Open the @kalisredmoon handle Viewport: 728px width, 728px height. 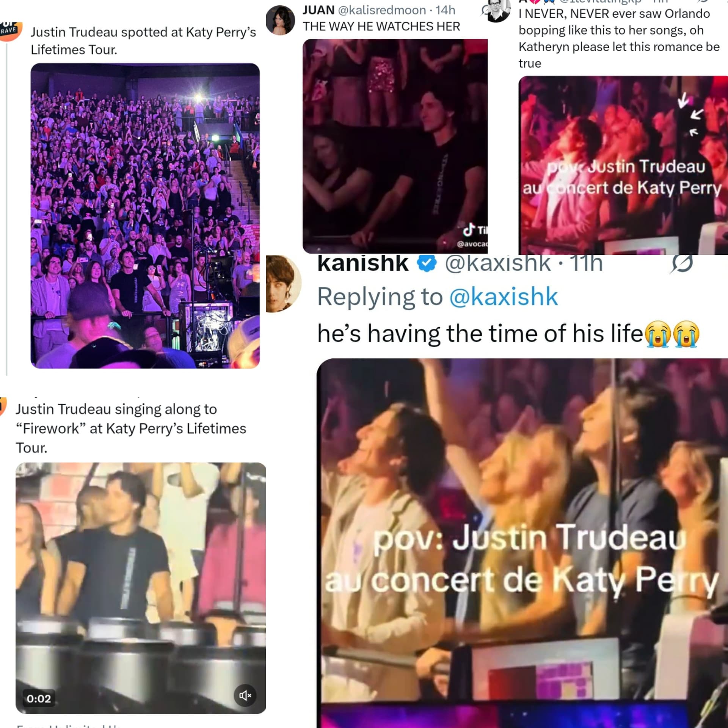(381, 10)
